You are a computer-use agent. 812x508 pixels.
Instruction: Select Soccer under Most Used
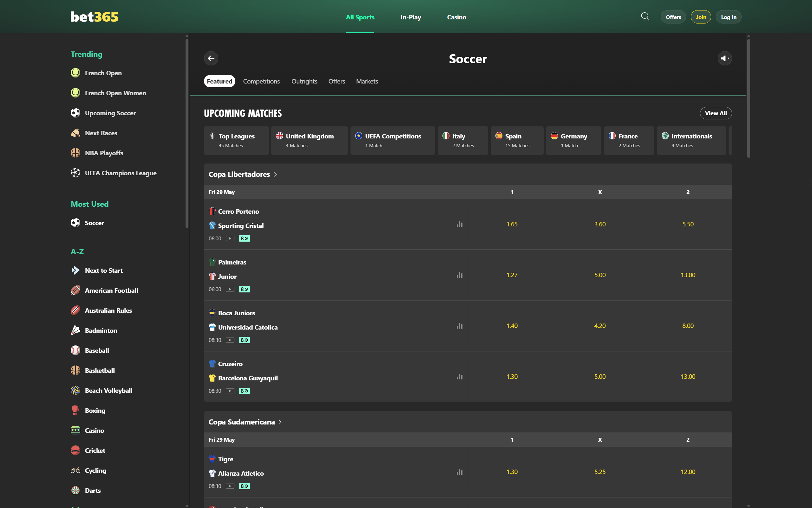87,223
